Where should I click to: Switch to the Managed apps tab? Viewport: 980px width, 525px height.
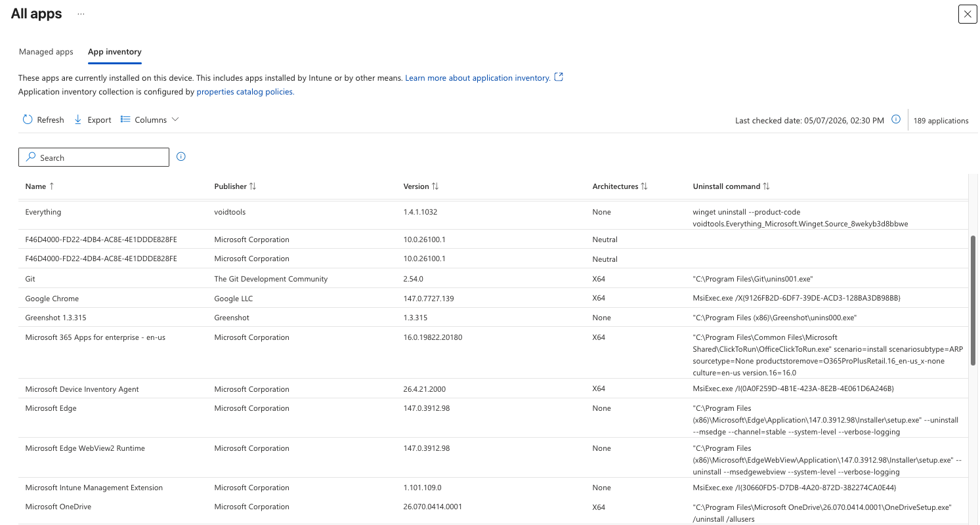tap(46, 52)
